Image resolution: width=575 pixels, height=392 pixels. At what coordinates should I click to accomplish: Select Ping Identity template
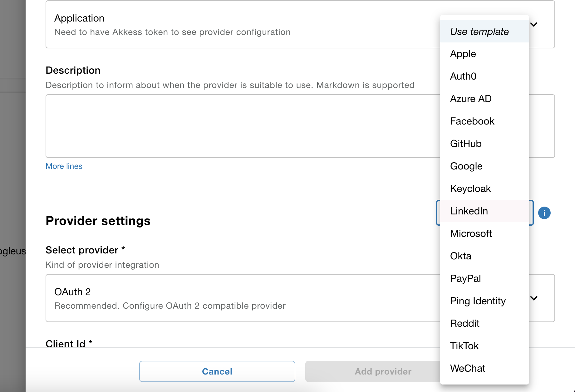[x=478, y=301]
